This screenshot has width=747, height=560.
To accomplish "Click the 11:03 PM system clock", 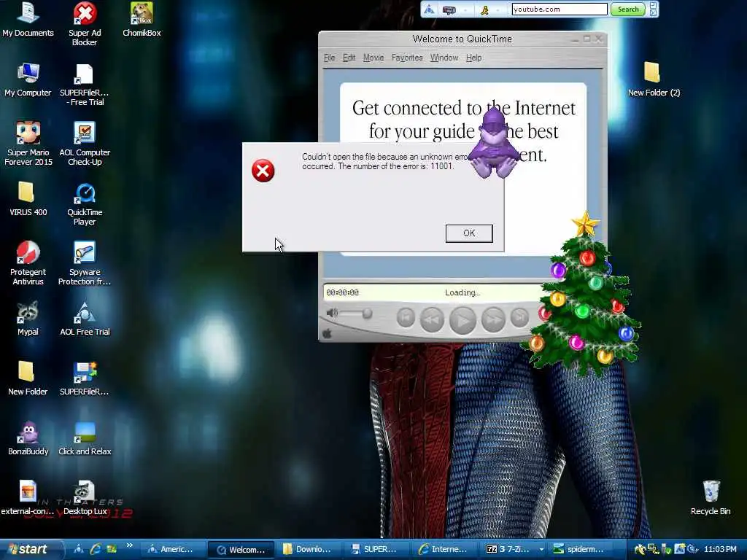I will [x=720, y=549].
